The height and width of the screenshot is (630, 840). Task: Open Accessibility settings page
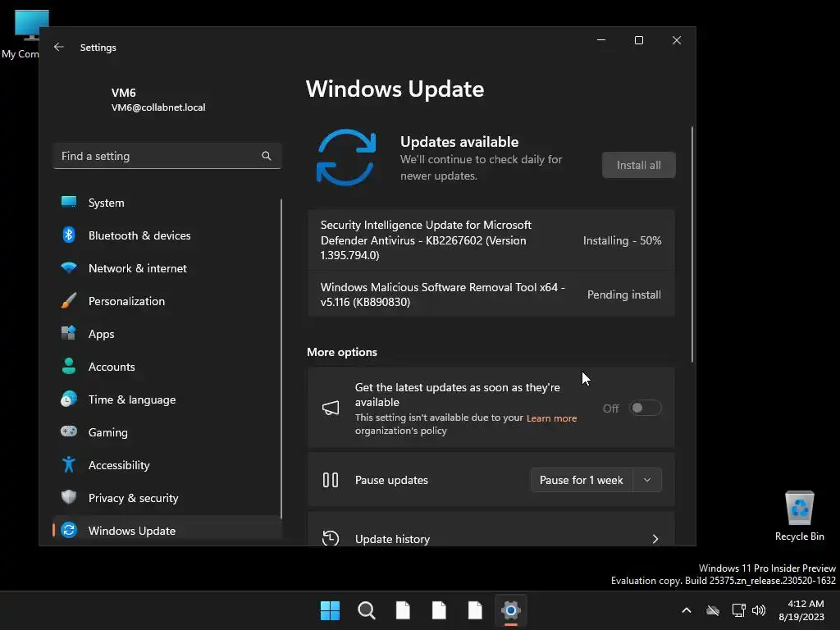pos(167,465)
